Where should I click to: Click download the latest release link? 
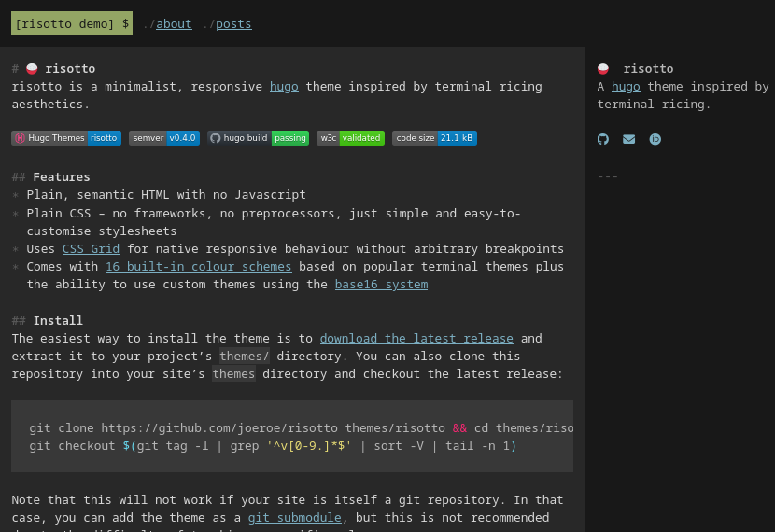[x=416, y=339]
